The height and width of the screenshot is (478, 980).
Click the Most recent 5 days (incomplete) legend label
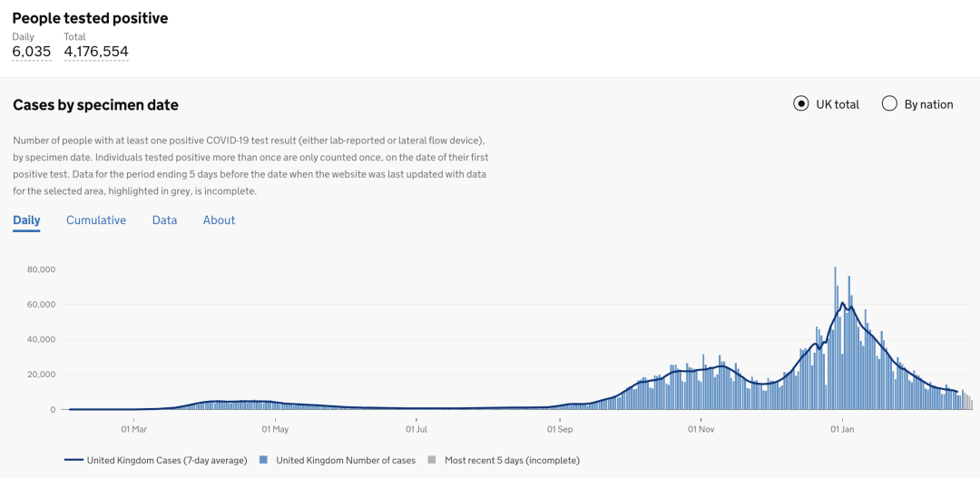coord(513,461)
